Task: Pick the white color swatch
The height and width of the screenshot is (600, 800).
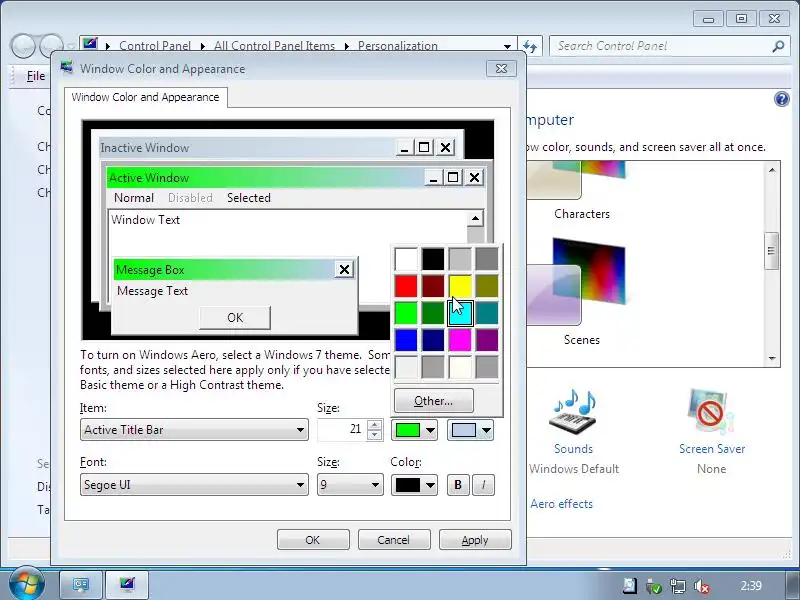Action: pos(406,259)
